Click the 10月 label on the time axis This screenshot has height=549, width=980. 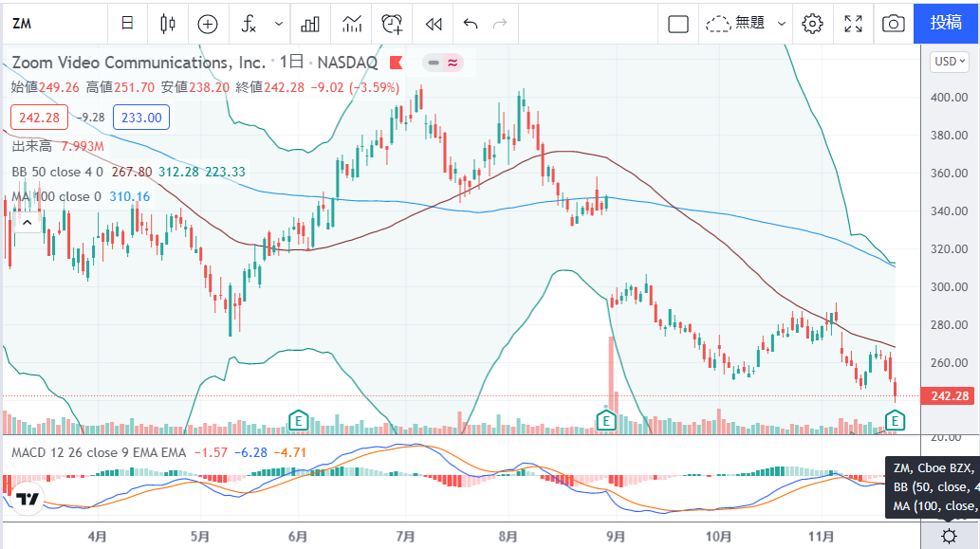[718, 537]
